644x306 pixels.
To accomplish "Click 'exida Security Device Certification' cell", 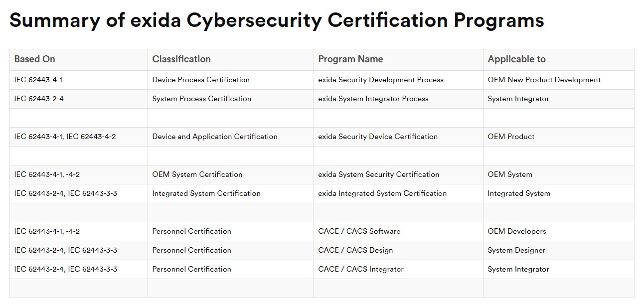I will pos(398,137).
